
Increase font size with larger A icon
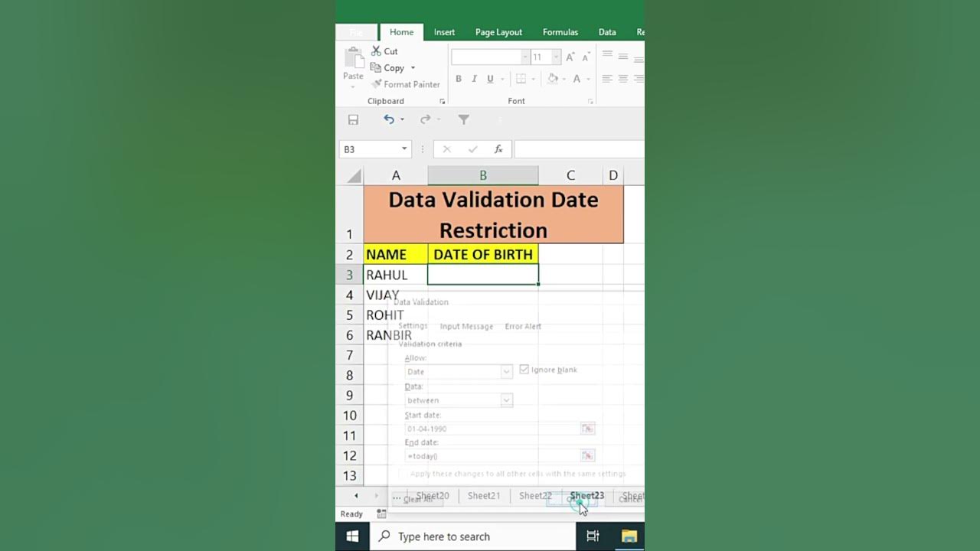(x=570, y=57)
